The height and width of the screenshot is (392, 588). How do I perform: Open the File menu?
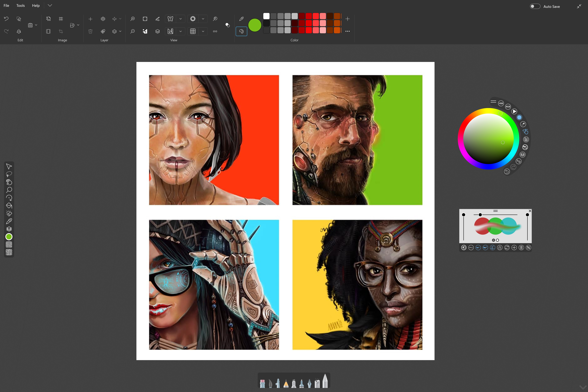6,5
